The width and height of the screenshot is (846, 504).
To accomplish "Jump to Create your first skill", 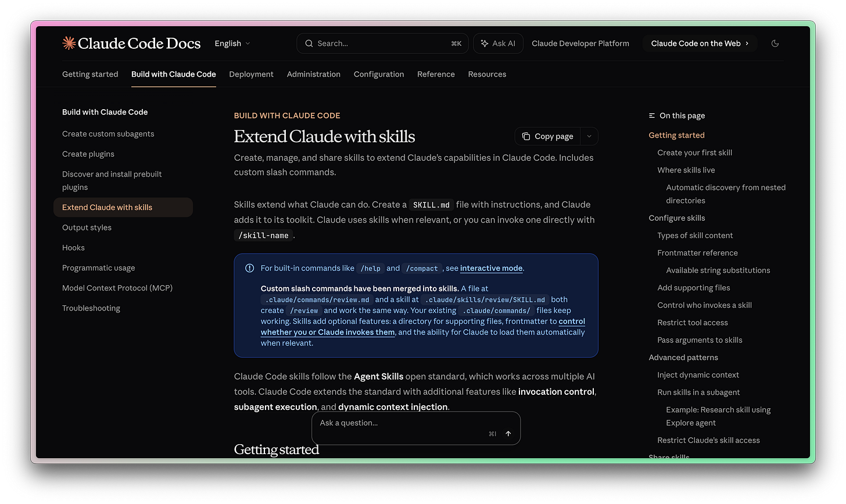I will [695, 153].
